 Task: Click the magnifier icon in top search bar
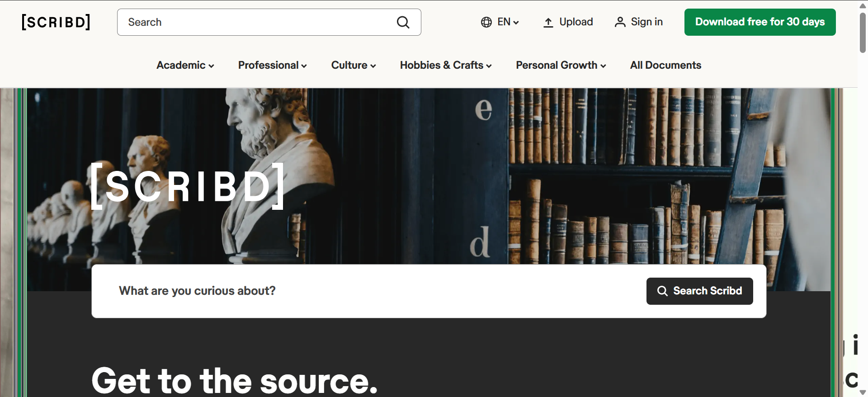[x=403, y=22]
